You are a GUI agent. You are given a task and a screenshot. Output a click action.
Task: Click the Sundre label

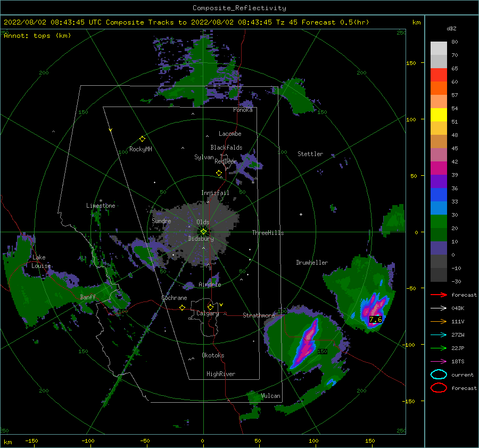[x=162, y=221]
